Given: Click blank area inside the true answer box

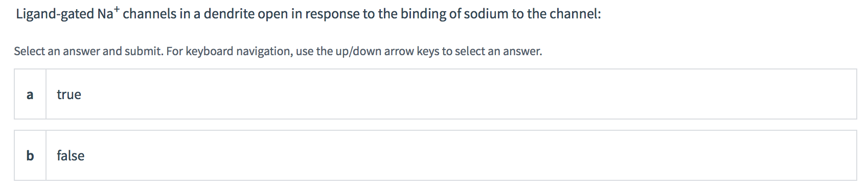Looking at the screenshot, I should coord(460,94).
